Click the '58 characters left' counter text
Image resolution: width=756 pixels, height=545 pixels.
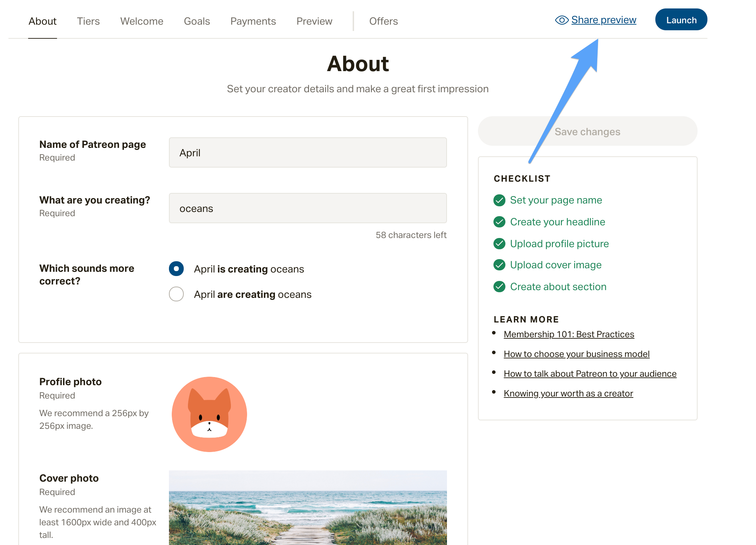point(411,235)
